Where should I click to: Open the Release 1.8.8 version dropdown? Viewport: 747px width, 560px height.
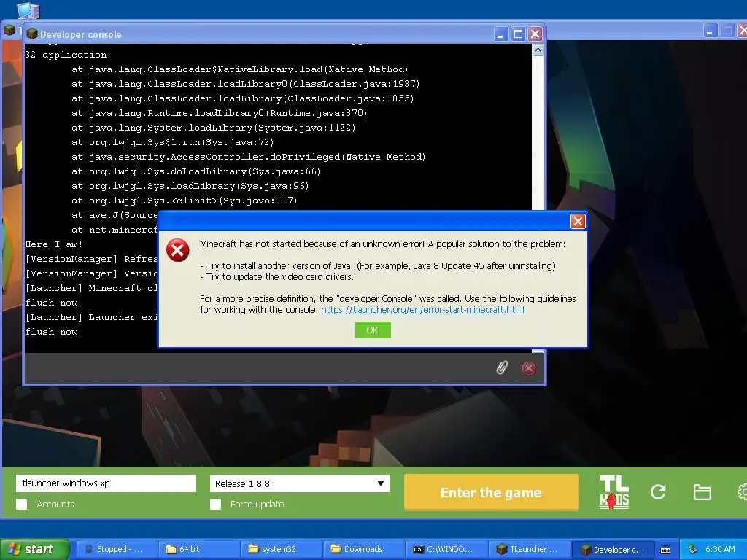[300, 483]
